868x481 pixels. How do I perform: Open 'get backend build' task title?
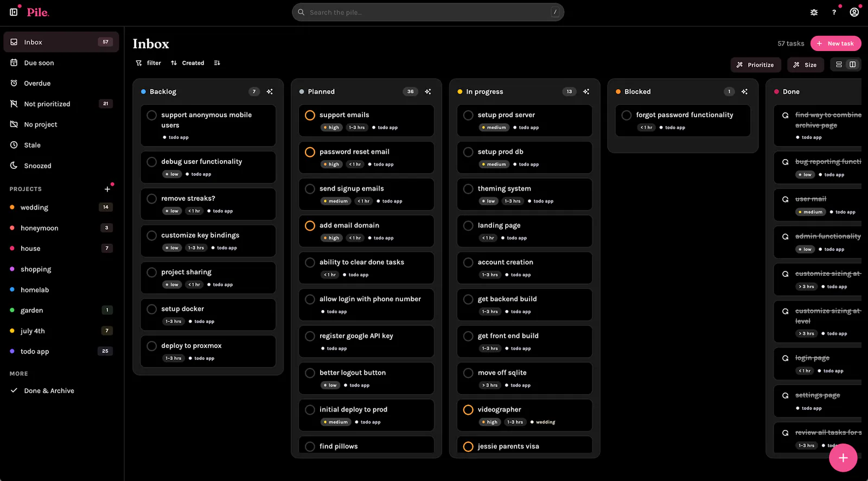coord(507,299)
